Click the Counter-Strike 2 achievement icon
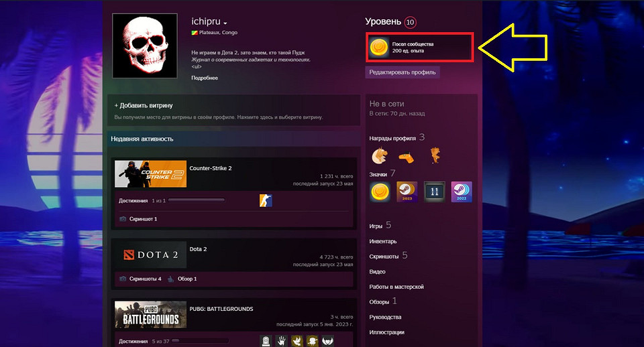This screenshot has height=347, width=644. click(x=266, y=200)
